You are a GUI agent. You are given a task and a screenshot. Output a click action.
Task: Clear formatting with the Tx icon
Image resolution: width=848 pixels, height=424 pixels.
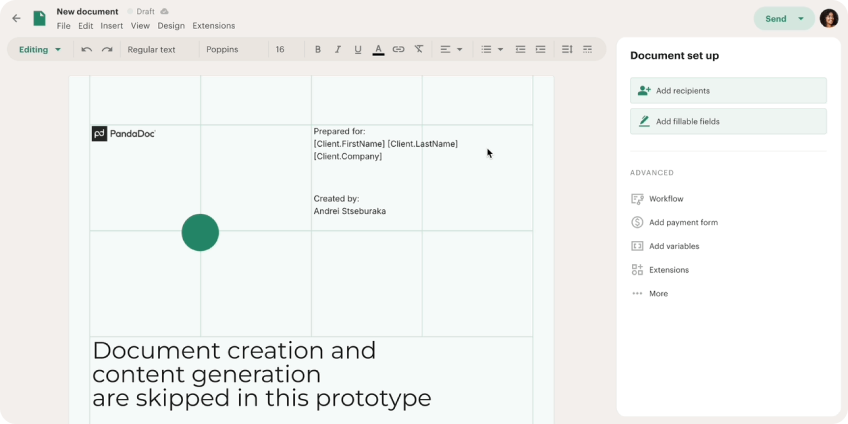(418, 49)
